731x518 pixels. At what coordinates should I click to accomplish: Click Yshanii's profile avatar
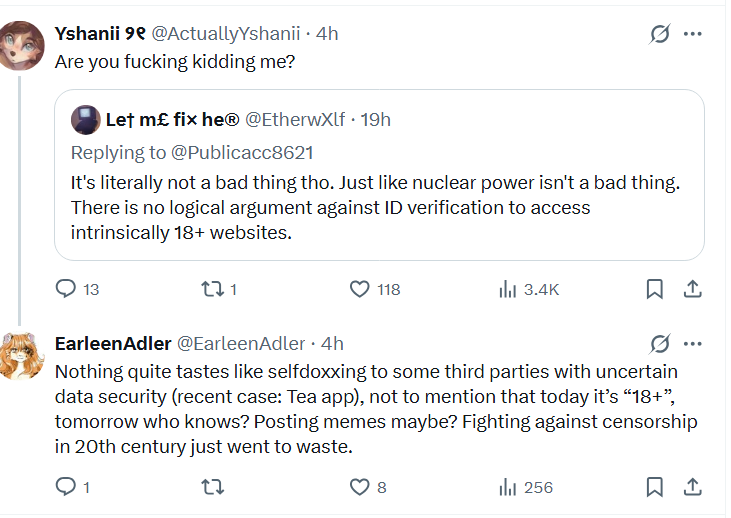[21, 46]
